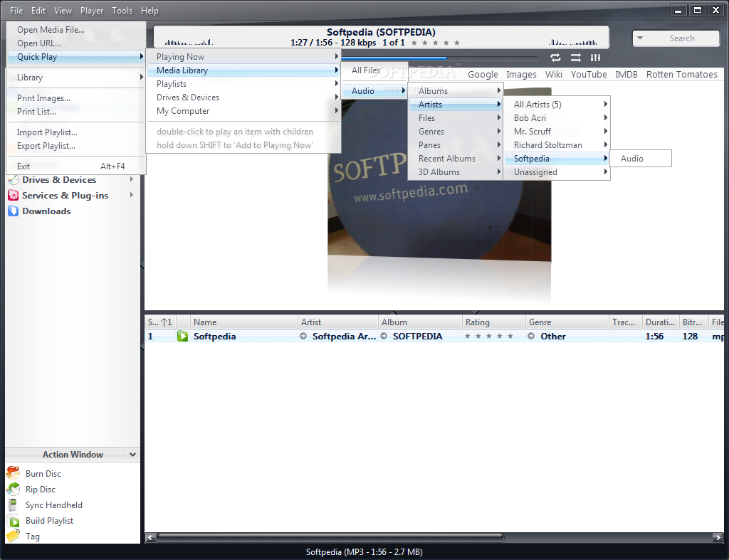Select All Files in Media Library submenu

[x=374, y=70]
